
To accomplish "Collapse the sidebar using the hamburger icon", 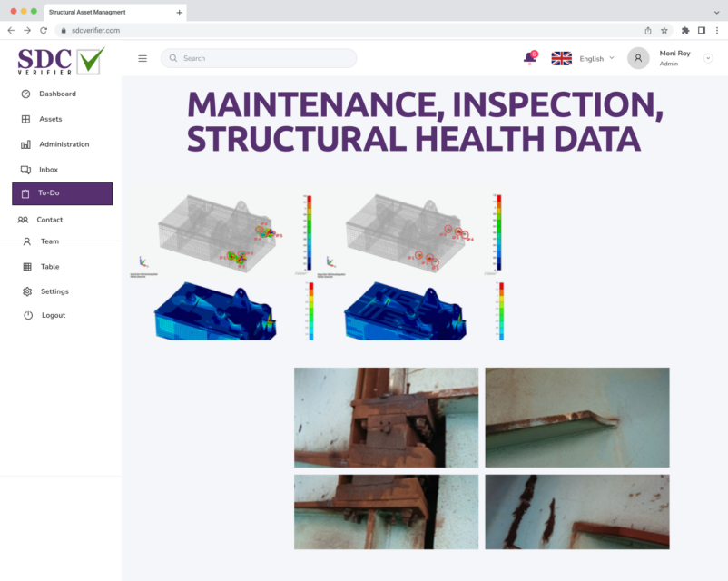I will [x=143, y=57].
